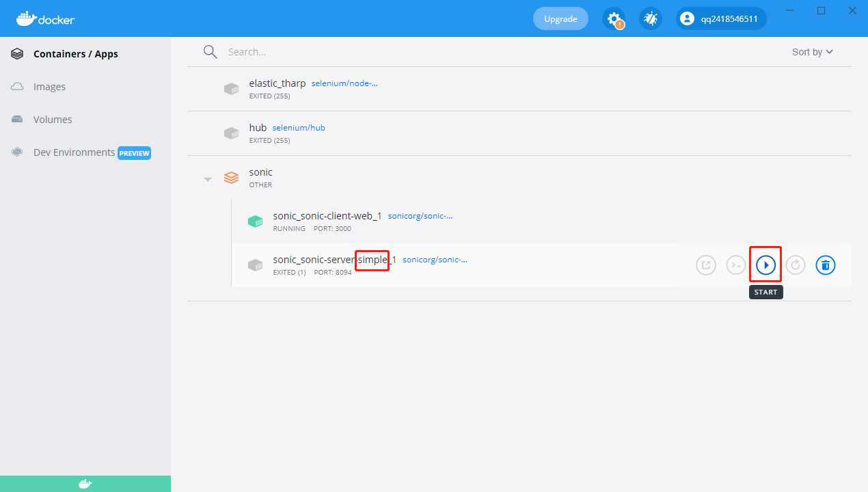This screenshot has height=492, width=868.
Task: Delete the sonic_sonic-server-simple_1 container
Action: [826, 264]
